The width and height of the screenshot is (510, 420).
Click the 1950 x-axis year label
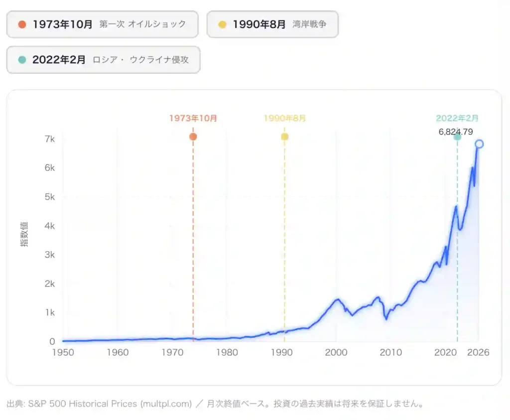pyautogui.click(x=63, y=352)
